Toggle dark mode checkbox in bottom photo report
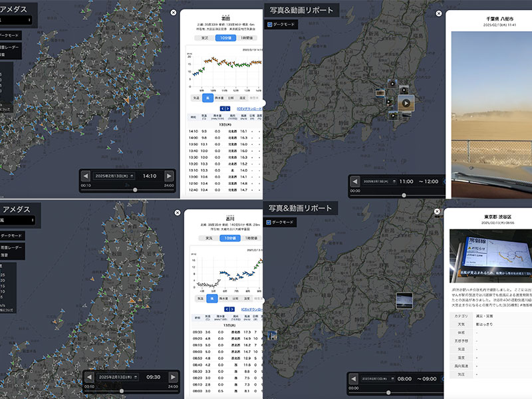 pos(269,223)
